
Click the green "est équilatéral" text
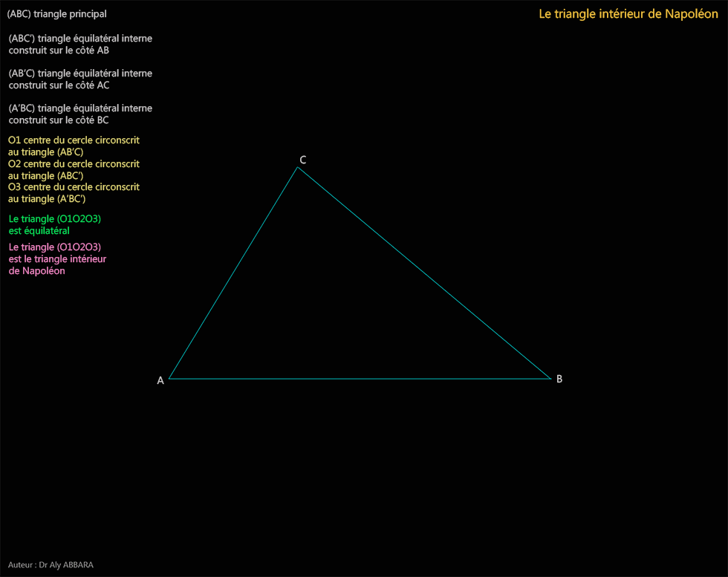click(x=39, y=230)
